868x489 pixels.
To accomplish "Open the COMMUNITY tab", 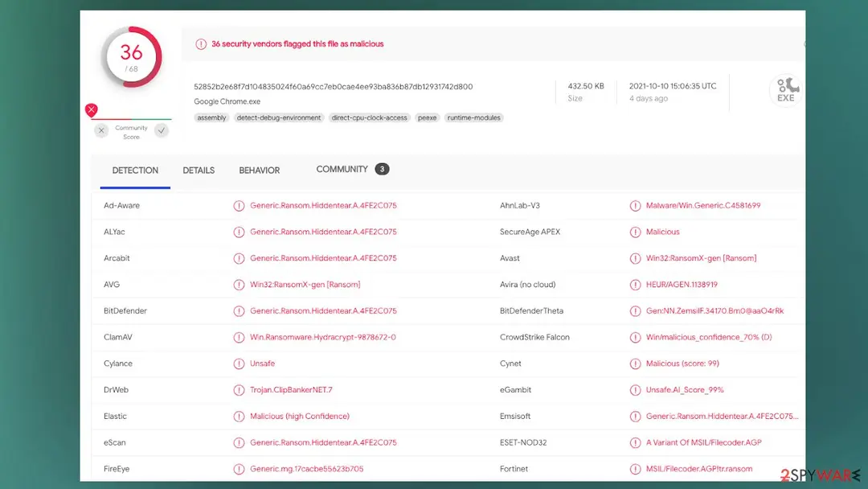I will click(x=342, y=170).
